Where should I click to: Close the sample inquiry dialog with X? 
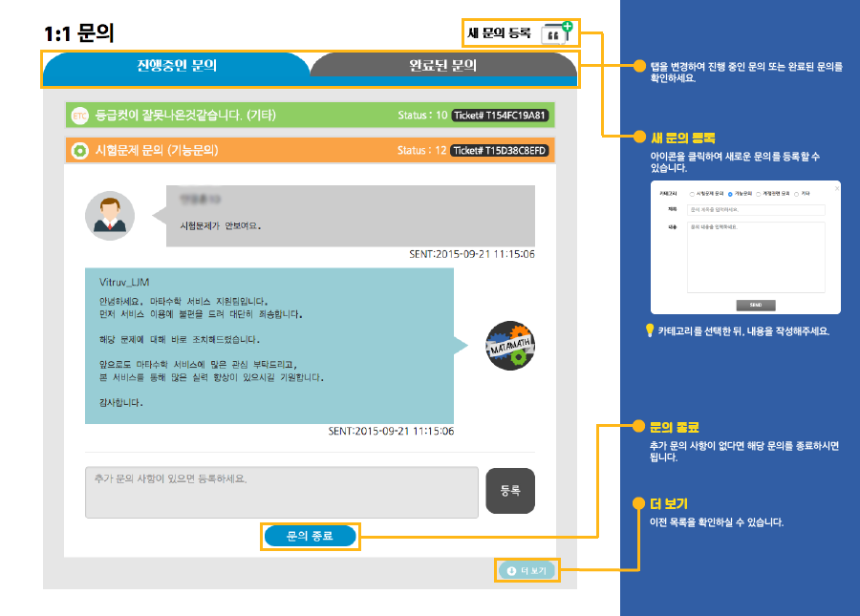836,187
